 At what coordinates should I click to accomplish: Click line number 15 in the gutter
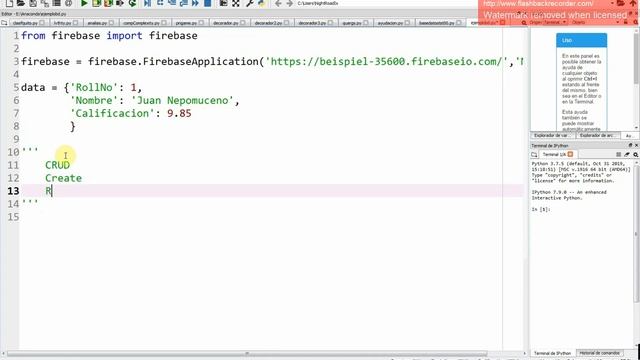tap(13, 217)
